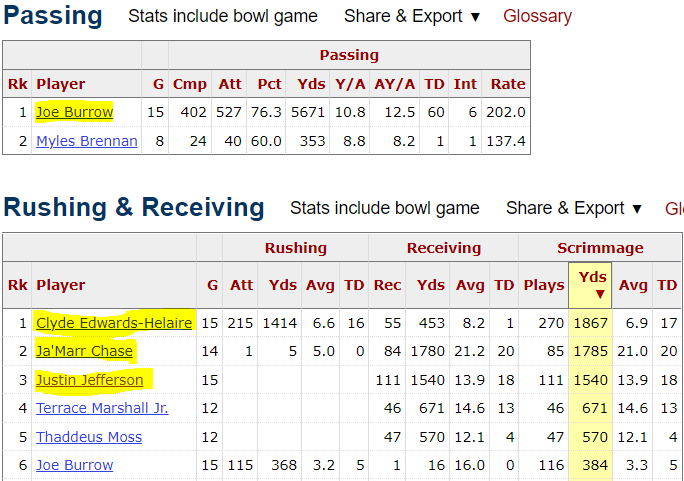684x481 pixels.
Task: Open Clyde Edwards-Helaire player page
Action: 114,323
